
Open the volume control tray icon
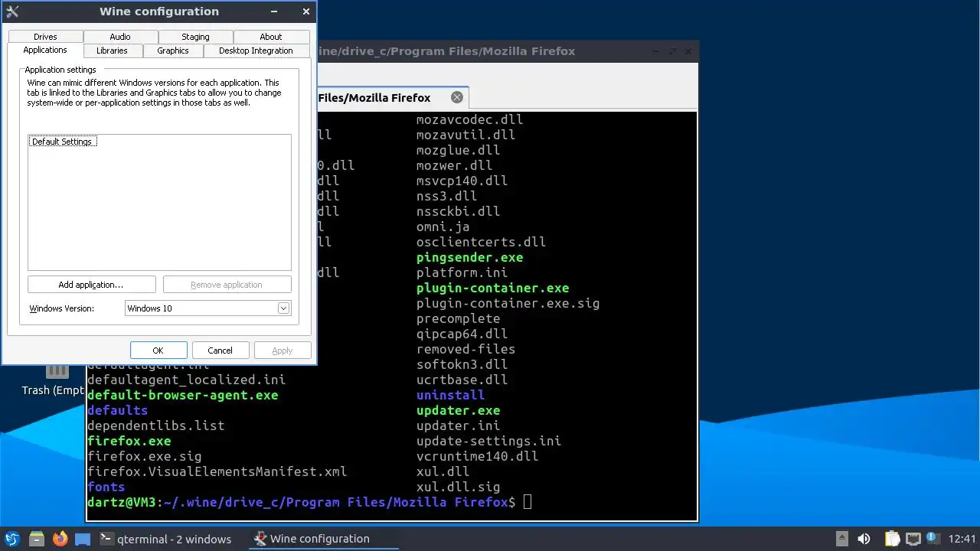pos(864,539)
